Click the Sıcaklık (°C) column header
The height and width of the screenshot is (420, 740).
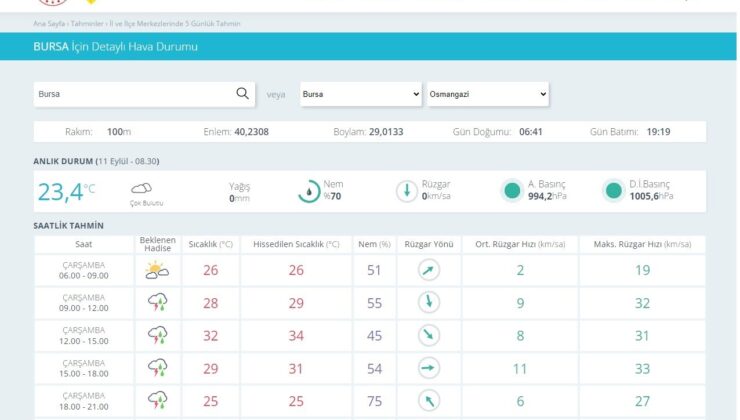point(210,244)
